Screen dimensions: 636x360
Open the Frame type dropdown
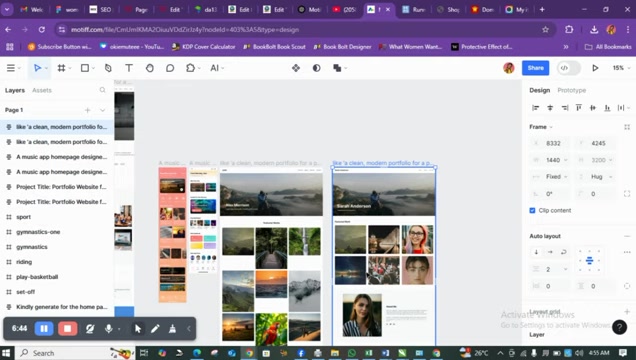coord(541,127)
